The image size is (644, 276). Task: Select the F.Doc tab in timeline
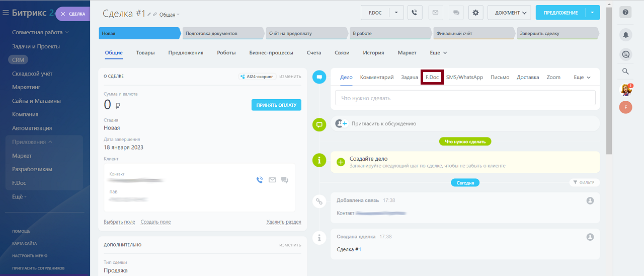pyautogui.click(x=432, y=78)
